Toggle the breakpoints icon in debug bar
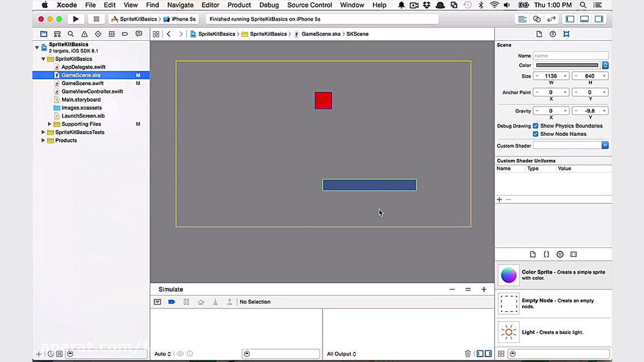Image resolution: width=644 pixels, height=362 pixels. coord(172,302)
